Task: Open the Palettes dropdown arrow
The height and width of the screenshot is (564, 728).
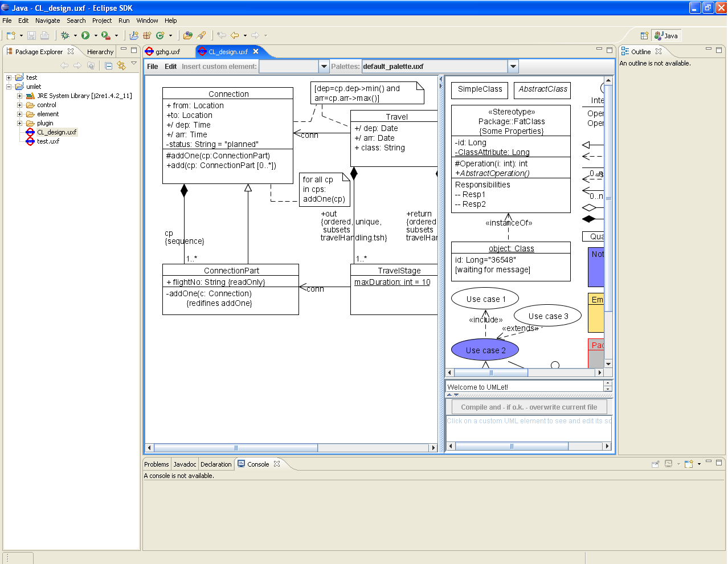Action: (513, 67)
